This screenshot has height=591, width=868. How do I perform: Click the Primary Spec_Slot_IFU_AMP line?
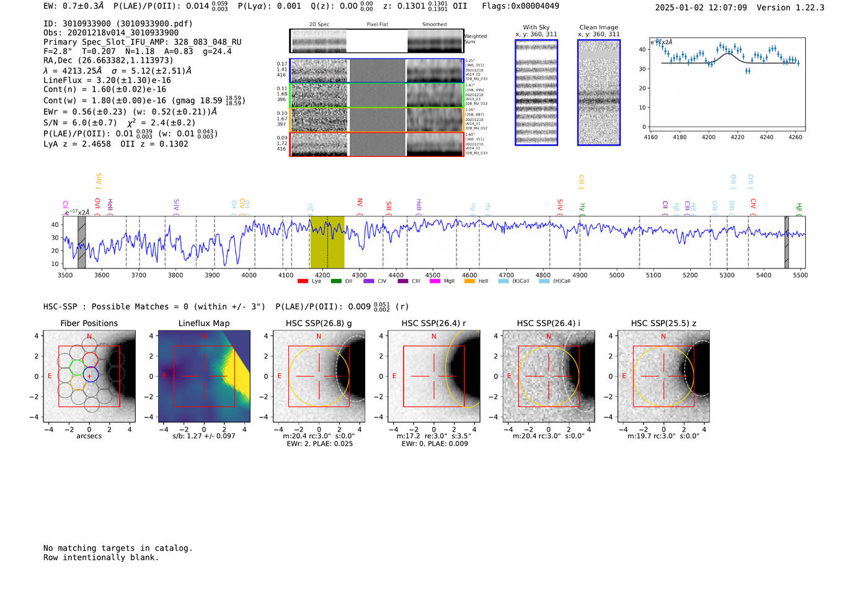point(143,42)
